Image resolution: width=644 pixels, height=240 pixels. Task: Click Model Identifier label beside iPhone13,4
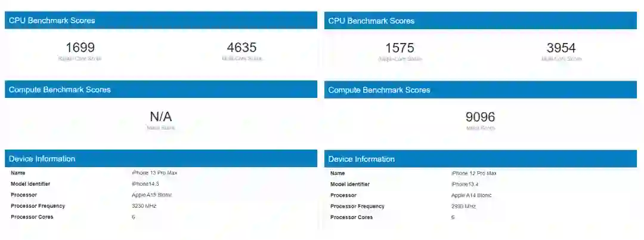[350, 184]
